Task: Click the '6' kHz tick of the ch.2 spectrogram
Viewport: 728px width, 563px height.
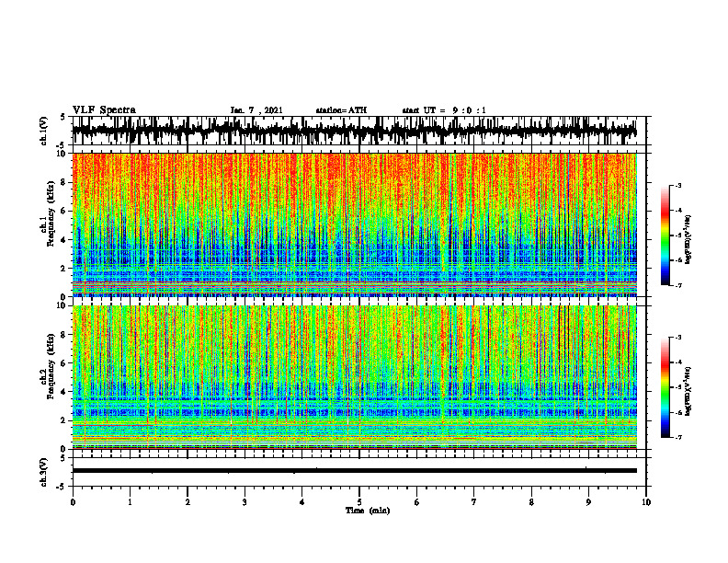Action: pyautogui.click(x=64, y=363)
